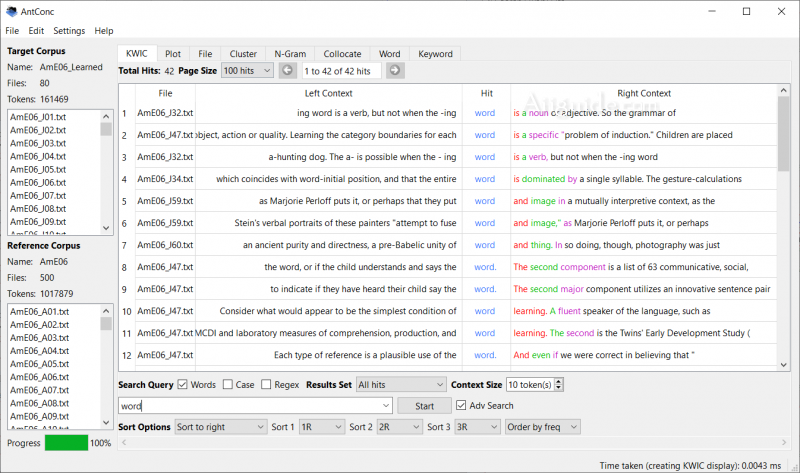Open the Sort 2 2R dropdown
This screenshot has height=473, width=800.
point(399,427)
